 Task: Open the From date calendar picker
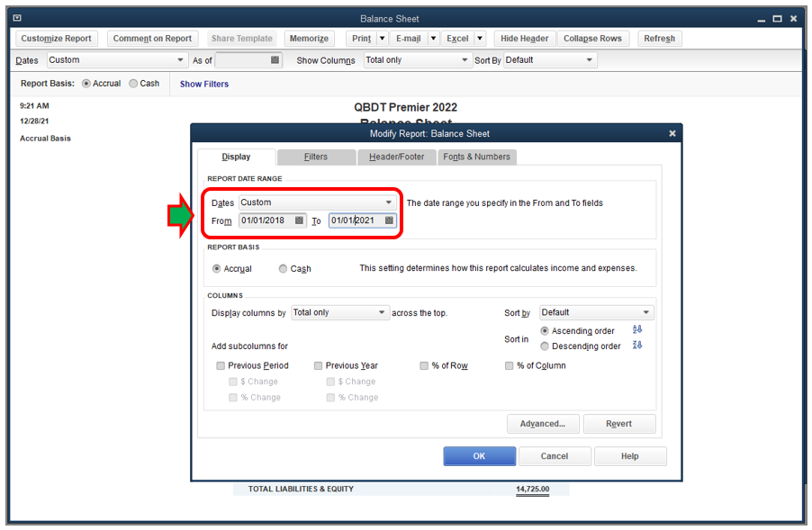299,220
